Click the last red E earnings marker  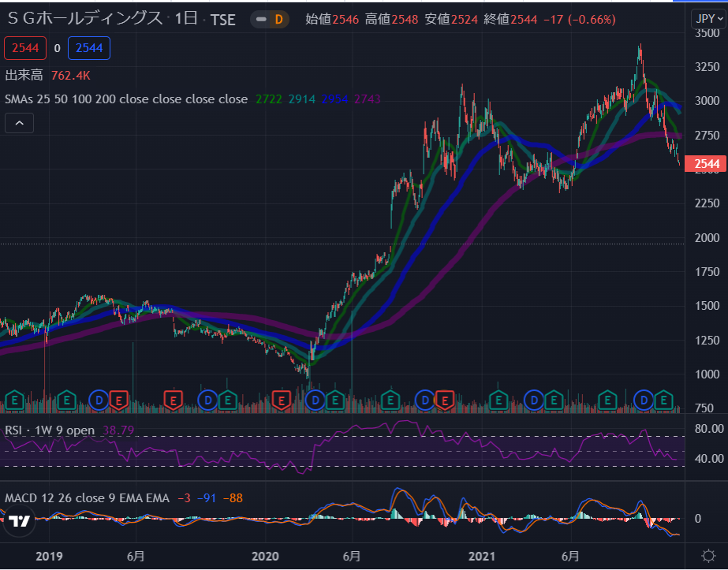[445, 400]
